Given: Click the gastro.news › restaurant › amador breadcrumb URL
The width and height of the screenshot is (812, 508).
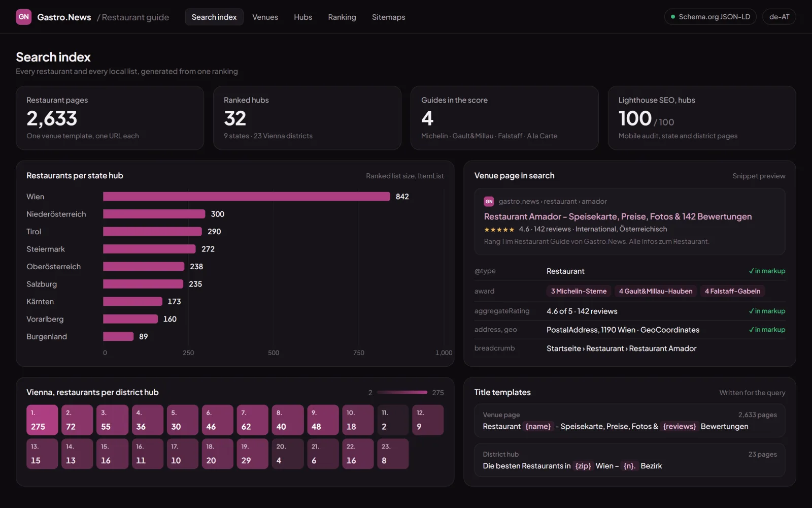Looking at the screenshot, I should [553, 202].
